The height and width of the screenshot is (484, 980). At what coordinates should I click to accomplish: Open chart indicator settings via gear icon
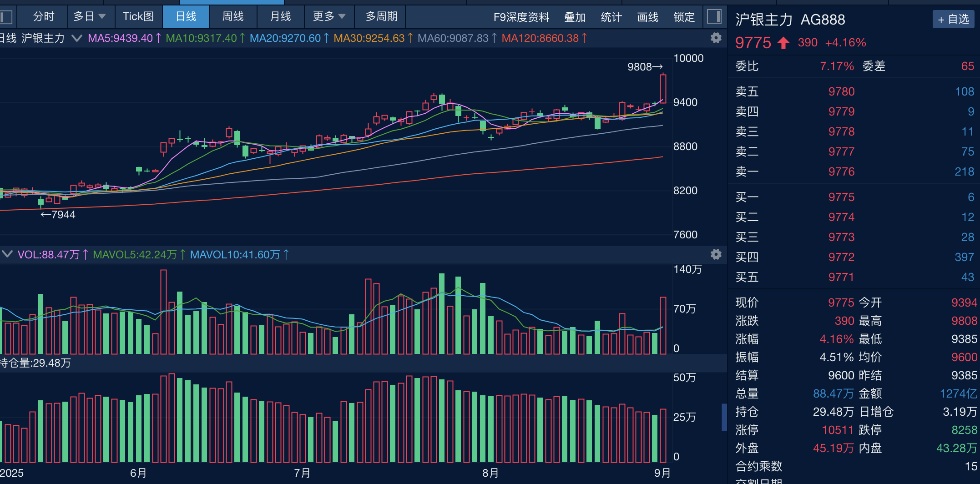point(716,38)
